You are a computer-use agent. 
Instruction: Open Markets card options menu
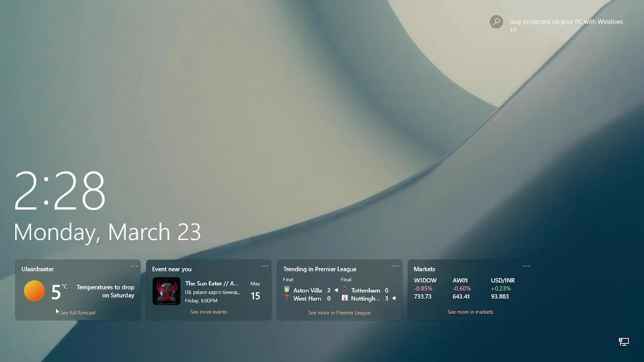coord(526,266)
